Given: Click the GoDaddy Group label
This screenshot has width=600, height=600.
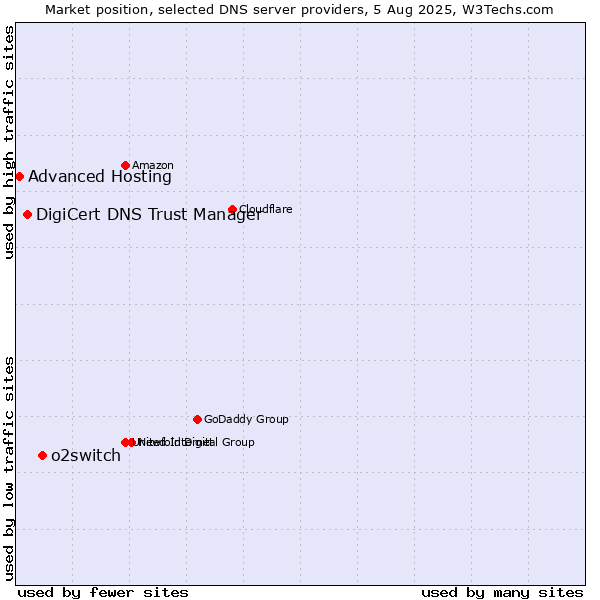Looking at the screenshot, I should coord(246,419).
